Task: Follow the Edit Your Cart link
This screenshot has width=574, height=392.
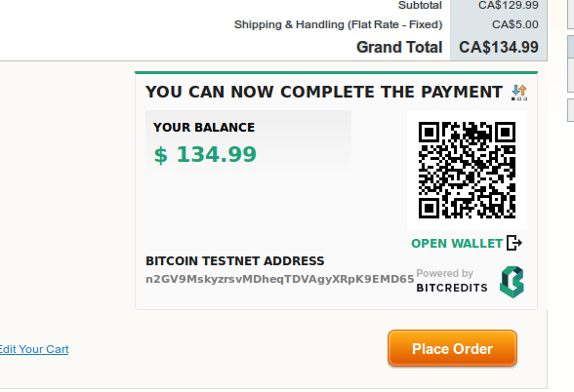Action: [x=34, y=349]
